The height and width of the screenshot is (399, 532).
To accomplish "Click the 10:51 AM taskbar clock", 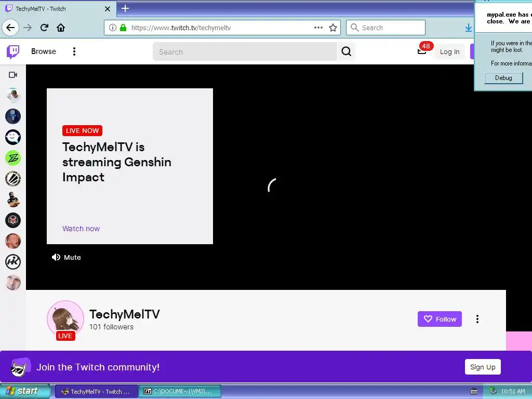I will pos(513,391).
